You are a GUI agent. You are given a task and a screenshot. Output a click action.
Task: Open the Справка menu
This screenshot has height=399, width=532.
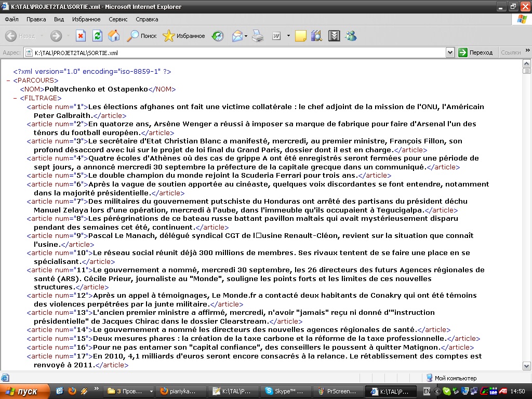point(147,19)
